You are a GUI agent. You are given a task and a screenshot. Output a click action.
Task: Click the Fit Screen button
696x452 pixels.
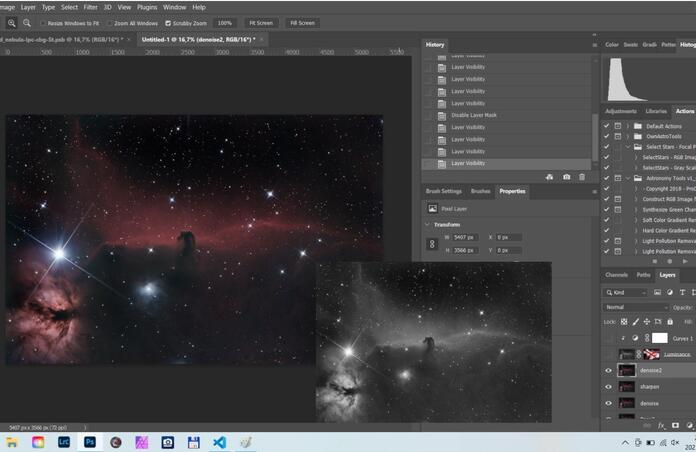(x=261, y=23)
